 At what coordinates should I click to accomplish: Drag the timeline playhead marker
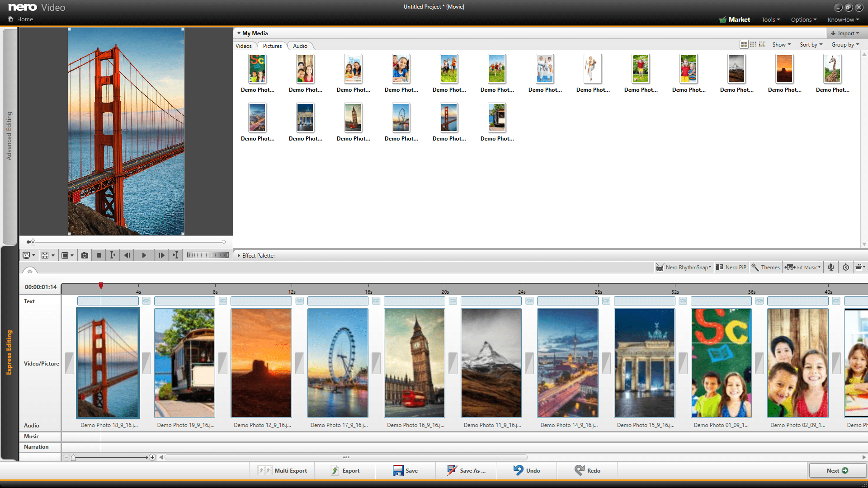click(x=101, y=286)
